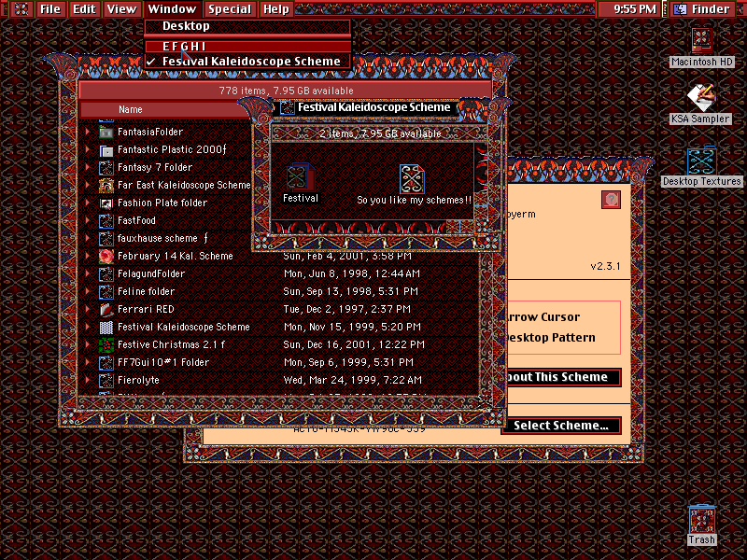
Task: Click the Festival Kaleidoscope Scheme list icon
Action: pos(106,328)
